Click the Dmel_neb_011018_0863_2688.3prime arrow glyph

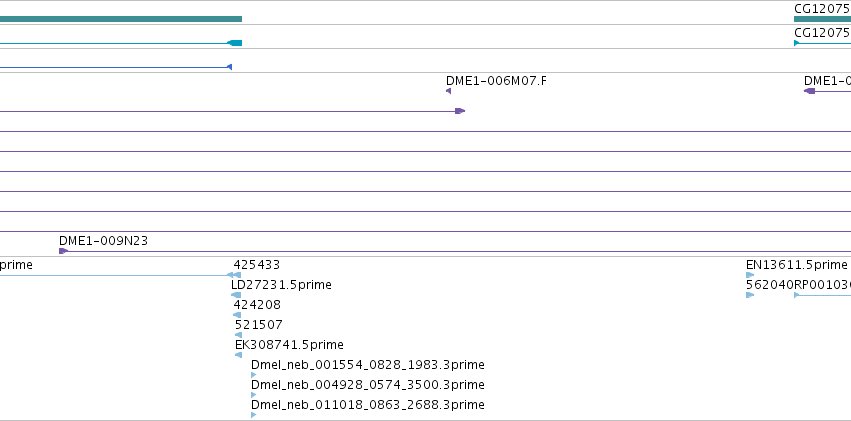pos(253,415)
